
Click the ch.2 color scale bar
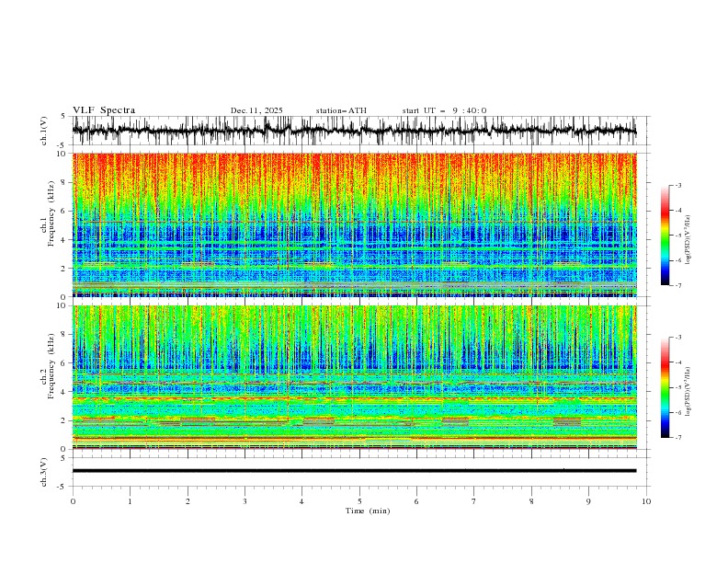(x=665, y=387)
